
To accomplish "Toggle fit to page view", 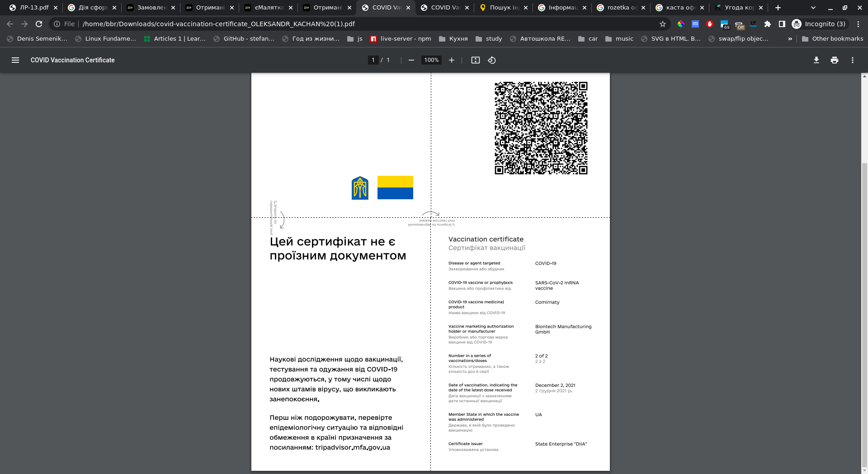I will click(x=476, y=60).
